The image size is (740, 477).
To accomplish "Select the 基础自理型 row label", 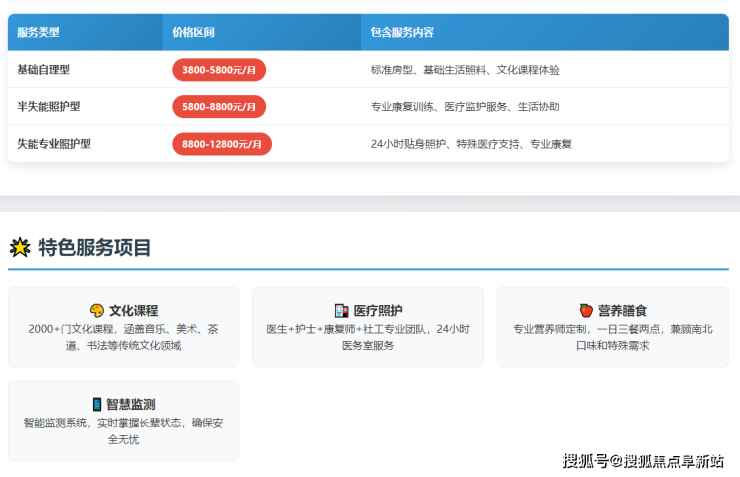I will coord(44,70).
